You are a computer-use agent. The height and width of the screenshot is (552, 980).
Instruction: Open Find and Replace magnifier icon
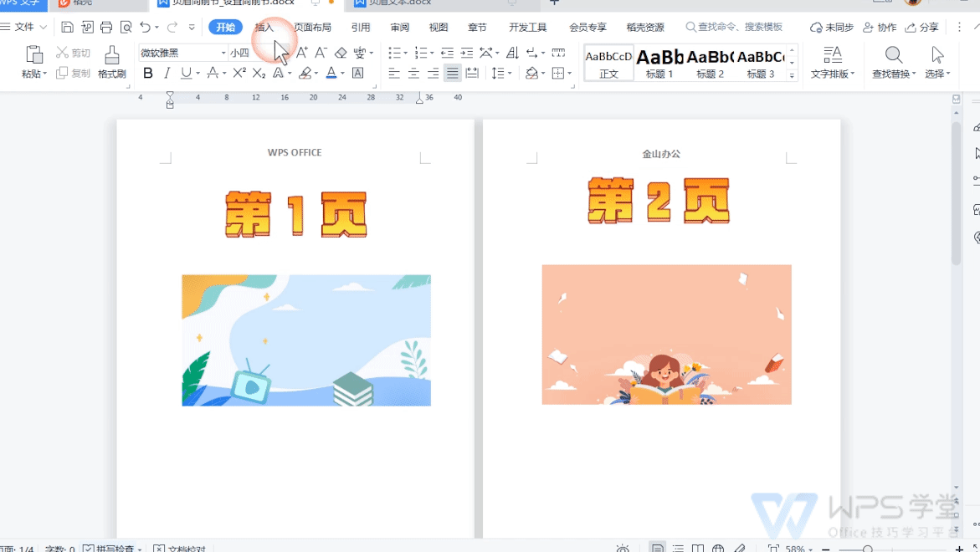pos(894,55)
